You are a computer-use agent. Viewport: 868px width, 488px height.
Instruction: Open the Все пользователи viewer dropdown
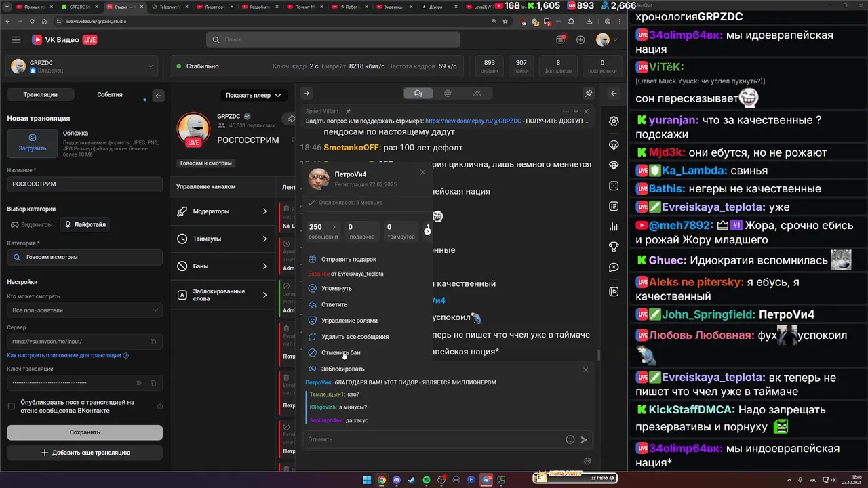(85, 310)
